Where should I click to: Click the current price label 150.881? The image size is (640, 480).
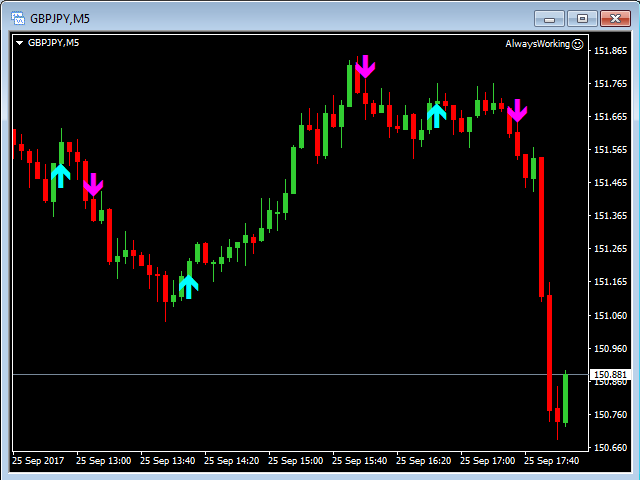[x=610, y=374]
